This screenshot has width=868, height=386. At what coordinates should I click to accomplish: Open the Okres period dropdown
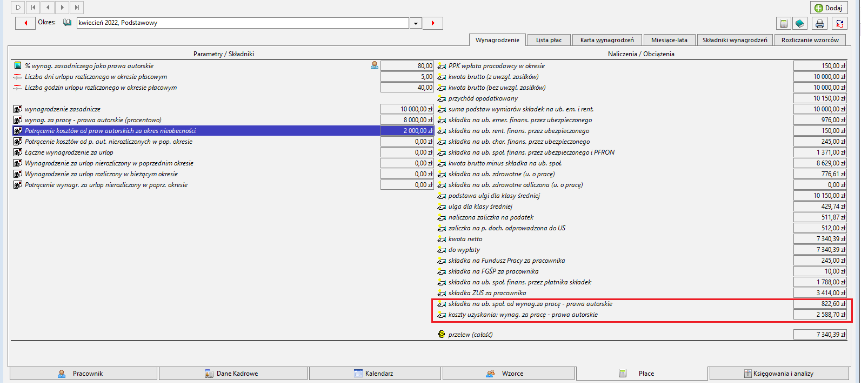click(x=416, y=23)
